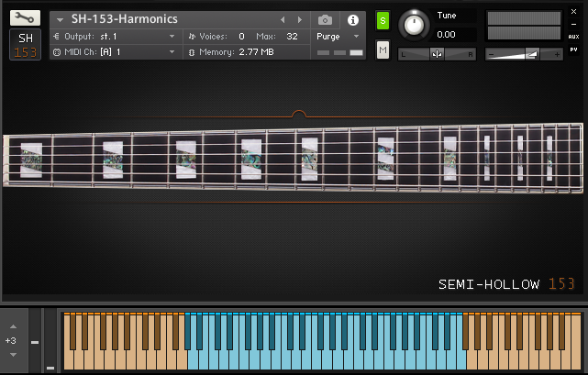Viewport: 588px width, 375px height.
Task: Click the SH 153 instrument logo
Action: coord(25,44)
